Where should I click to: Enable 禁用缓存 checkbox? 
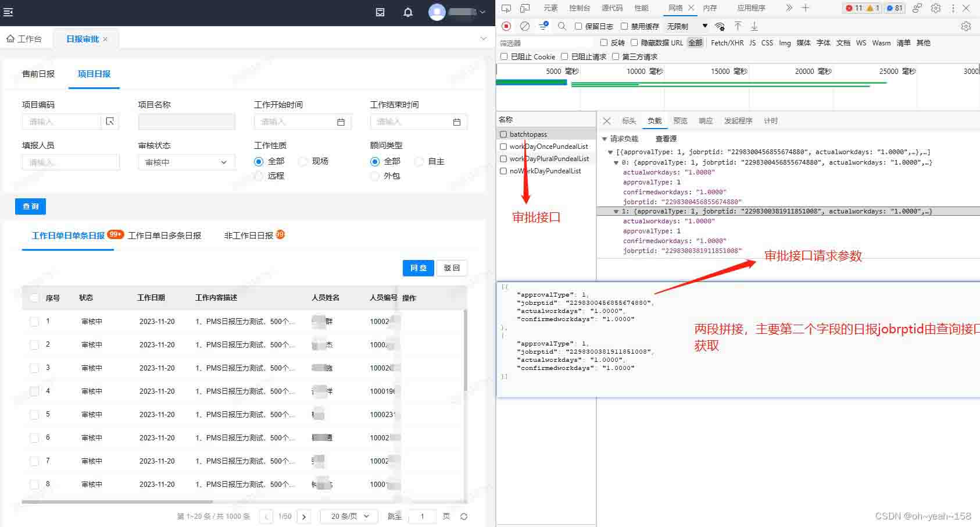point(624,26)
